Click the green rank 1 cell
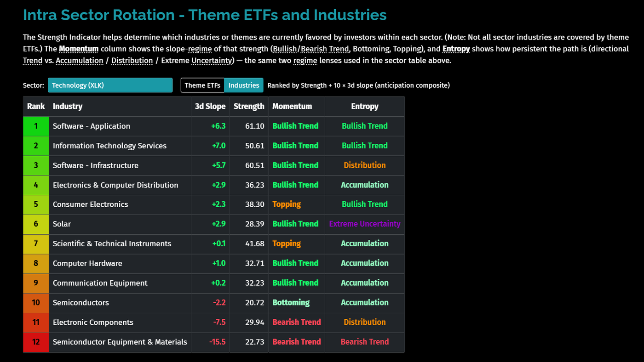644x362 pixels. pos(36,126)
